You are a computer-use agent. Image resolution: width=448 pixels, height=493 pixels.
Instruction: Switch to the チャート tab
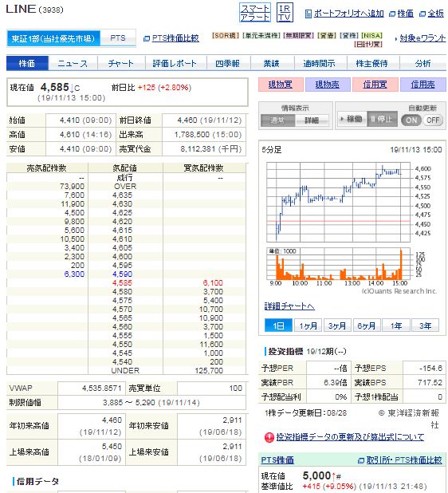click(121, 64)
